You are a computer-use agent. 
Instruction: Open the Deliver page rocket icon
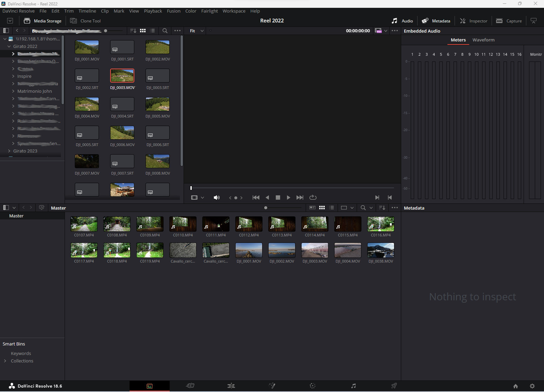[394, 386]
